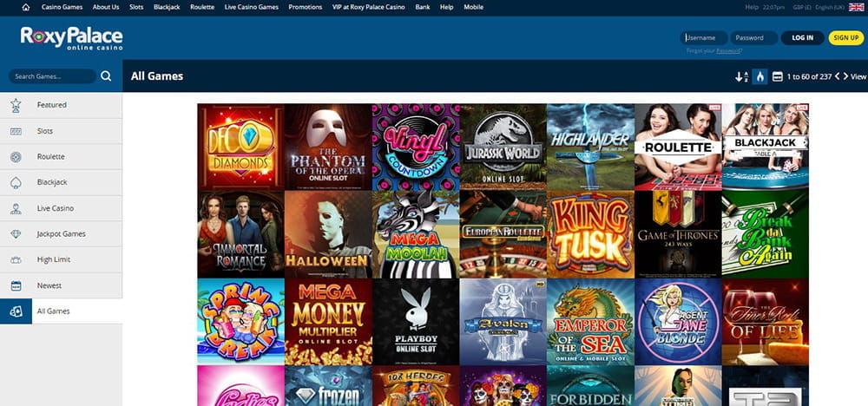This screenshot has width=868, height=406.
Task: Open Break da Bank Again thumbnail
Action: (765, 234)
